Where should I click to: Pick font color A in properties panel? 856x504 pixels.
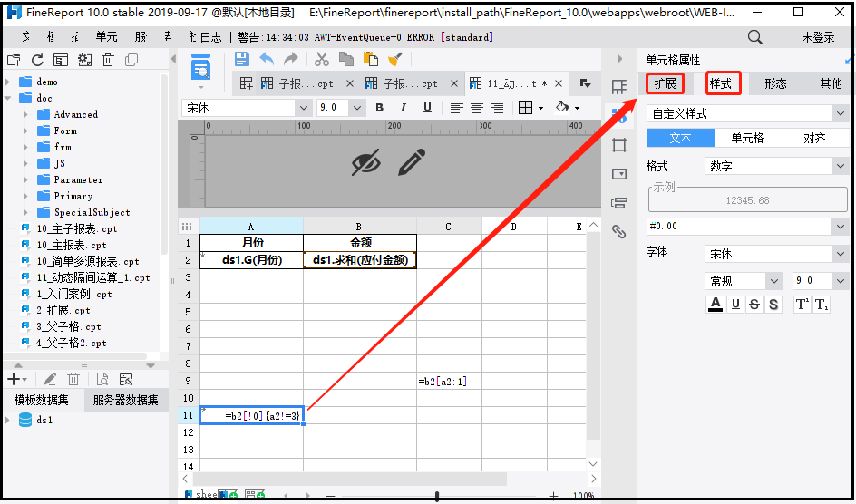click(x=715, y=305)
